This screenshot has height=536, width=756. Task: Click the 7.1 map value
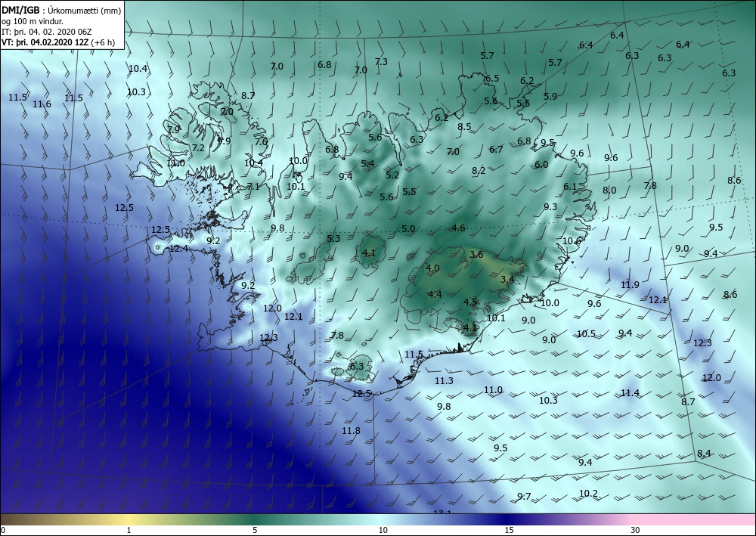(x=253, y=186)
